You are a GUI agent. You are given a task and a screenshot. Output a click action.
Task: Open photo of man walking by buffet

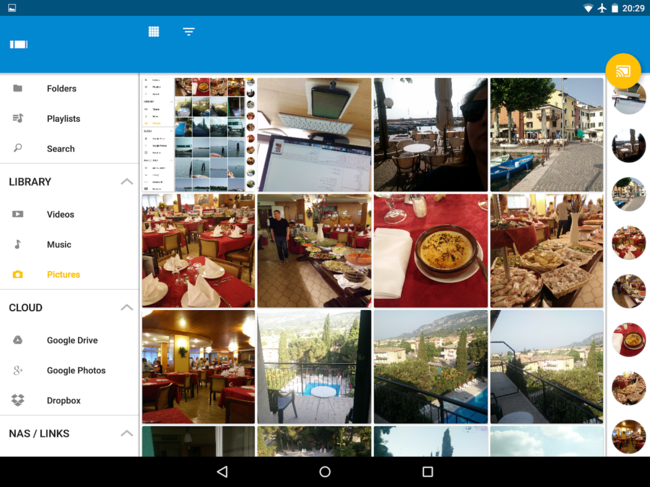coord(314,251)
